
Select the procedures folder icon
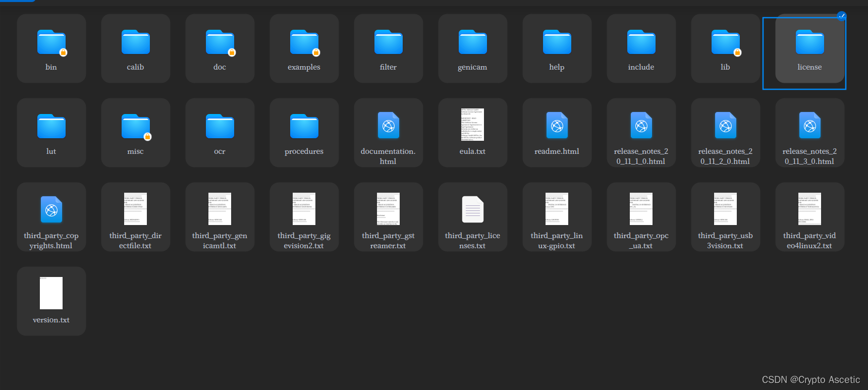(304, 127)
